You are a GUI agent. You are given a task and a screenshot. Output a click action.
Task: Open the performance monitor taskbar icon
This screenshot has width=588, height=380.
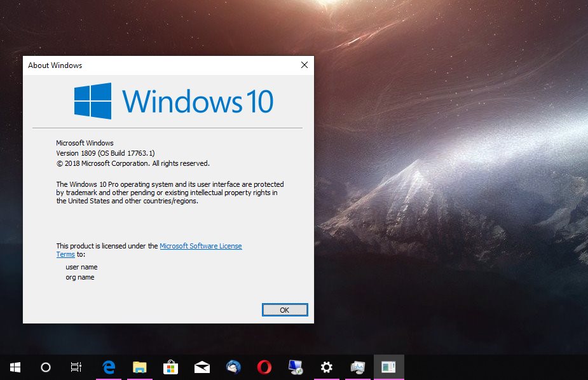tap(357, 367)
